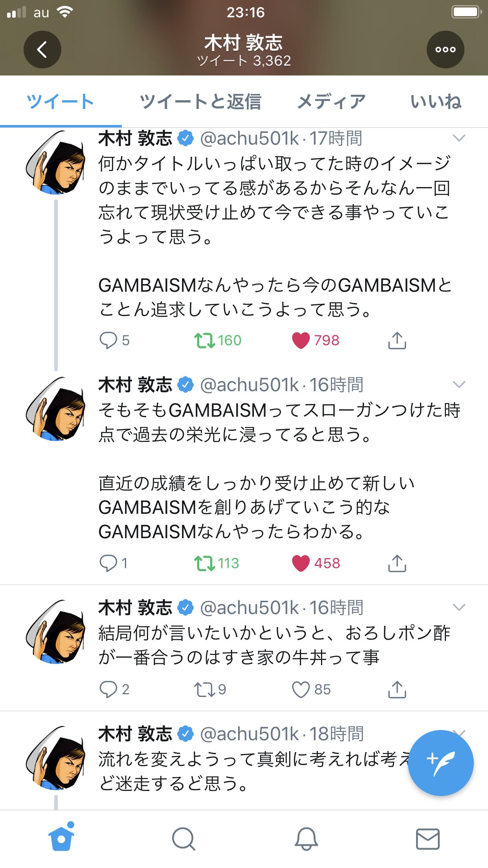The image size is (488, 868).
Task: Open the three-dot more options menu
Action: click(445, 50)
